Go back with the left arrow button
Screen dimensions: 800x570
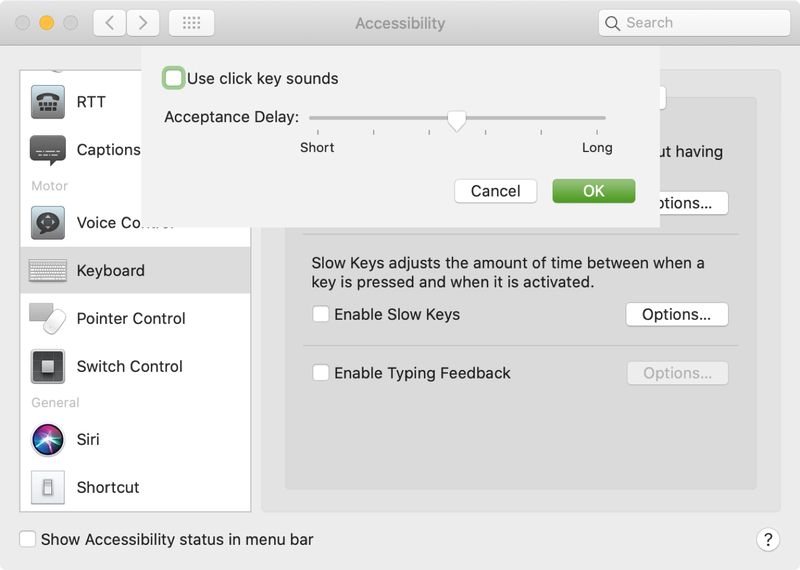pyautogui.click(x=109, y=23)
